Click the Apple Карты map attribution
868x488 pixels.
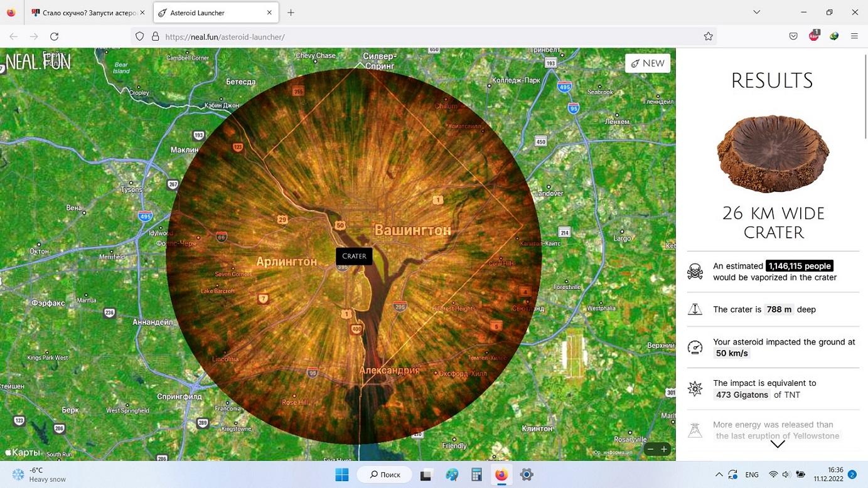23,452
